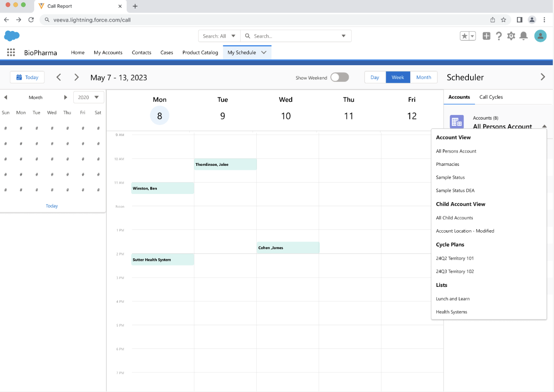Expand the Search: All scope dropdown
The height and width of the screenshot is (392, 554).
coord(219,36)
